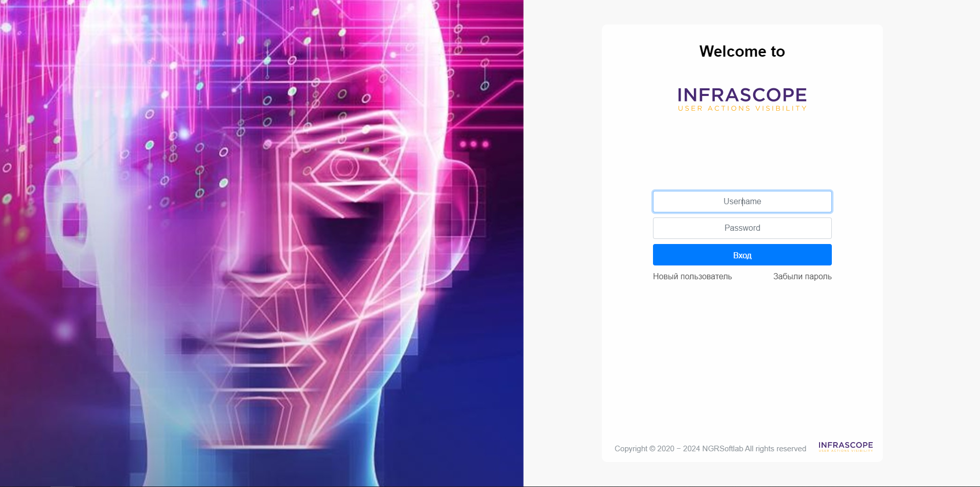This screenshot has height=487, width=980.
Task: Click the geometric eye on the face illustration
Action: (344, 167)
